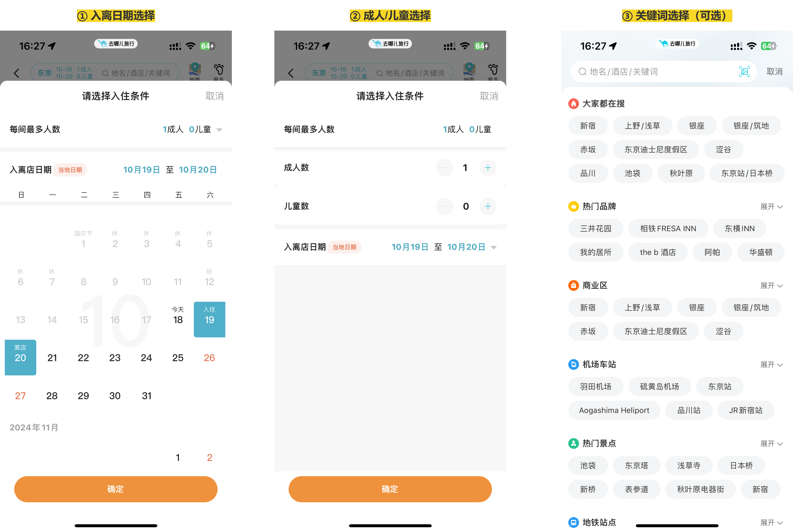The width and height of the screenshot is (793, 532).
Task: Increase children count with plus icon
Action: [x=487, y=206]
